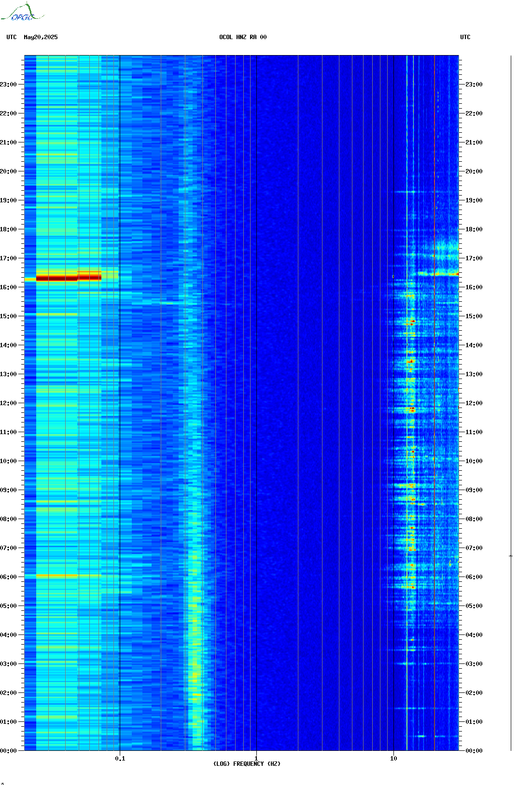Screen dimensions: 532x789
Task: Click 00:00 on the right time axis
Action: [x=474, y=751]
